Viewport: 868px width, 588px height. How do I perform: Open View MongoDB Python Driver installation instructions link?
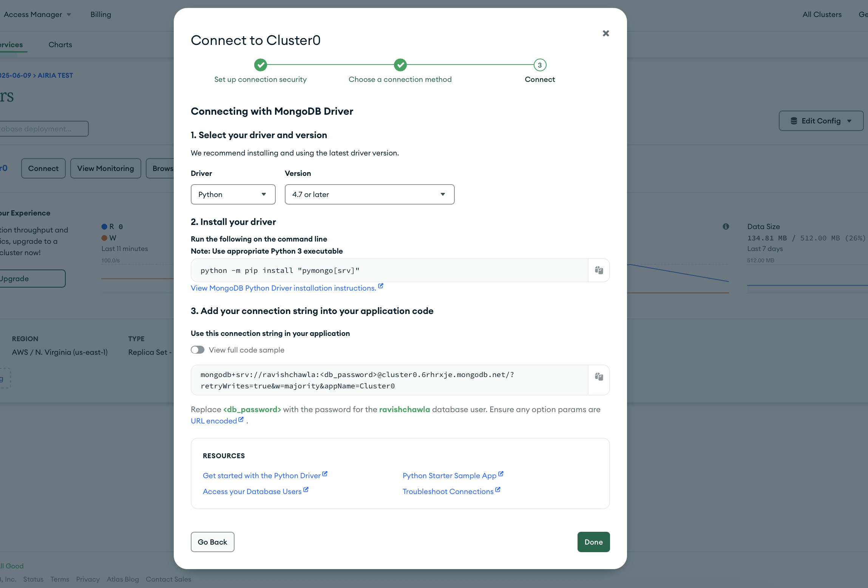tap(283, 288)
